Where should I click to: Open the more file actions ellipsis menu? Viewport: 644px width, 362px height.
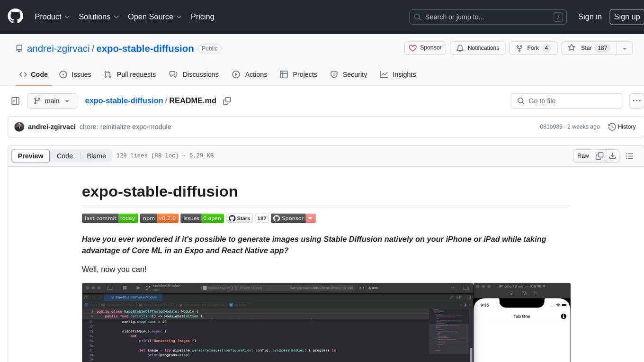point(636,101)
